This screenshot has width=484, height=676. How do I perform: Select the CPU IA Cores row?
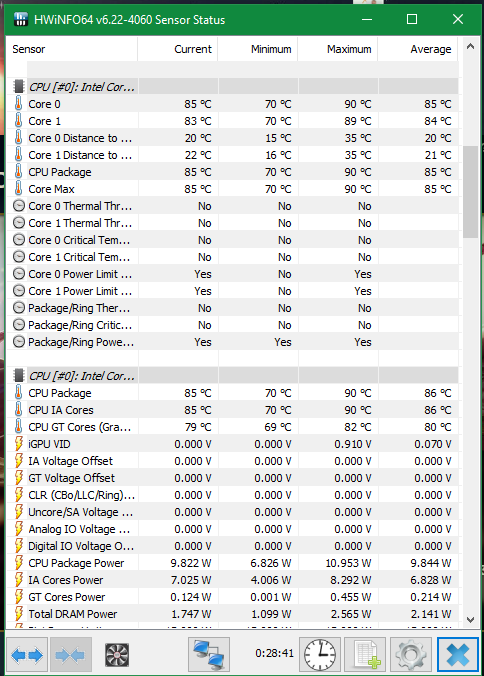233,410
